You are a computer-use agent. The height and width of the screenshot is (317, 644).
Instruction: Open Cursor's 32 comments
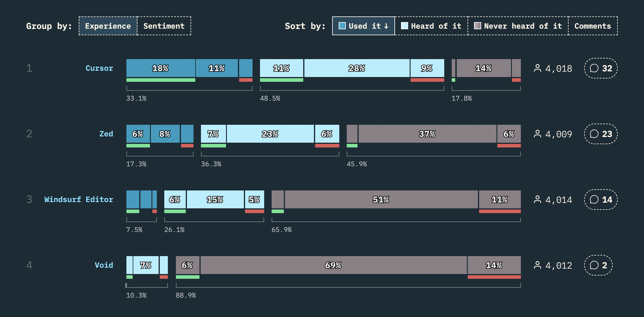[x=601, y=68]
